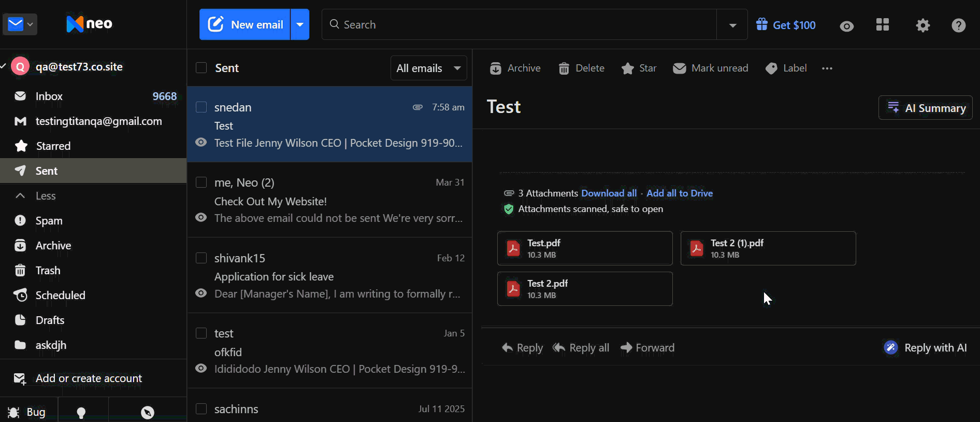Image resolution: width=980 pixels, height=422 pixels.
Task: Expand the New email dropdown arrow
Action: click(x=300, y=24)
